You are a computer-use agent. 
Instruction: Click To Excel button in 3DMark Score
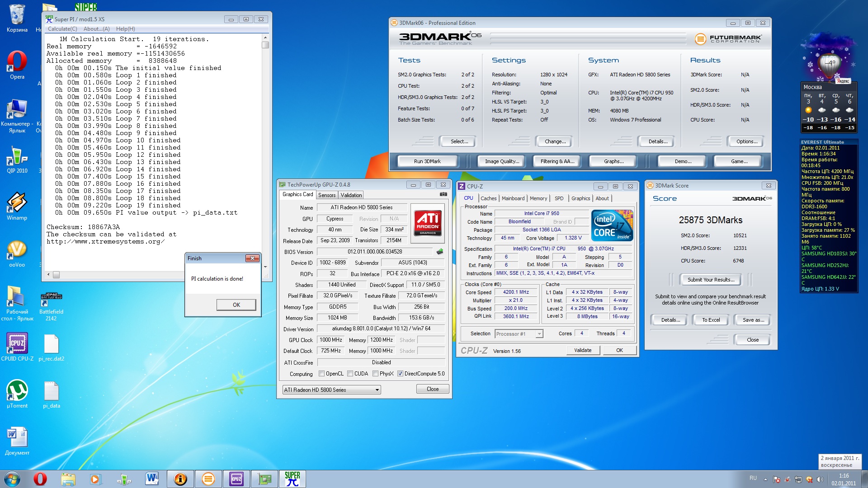pos(711,320)
